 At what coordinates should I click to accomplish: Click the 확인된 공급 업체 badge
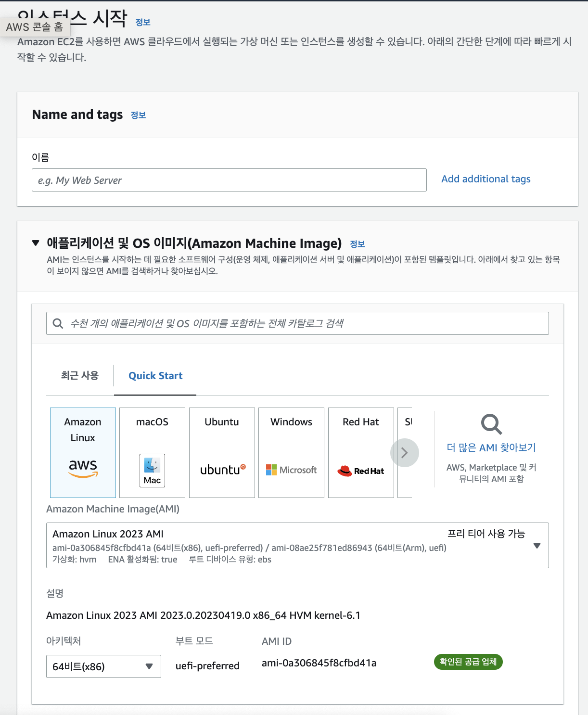pyautogui.click(x=468, y=662)
